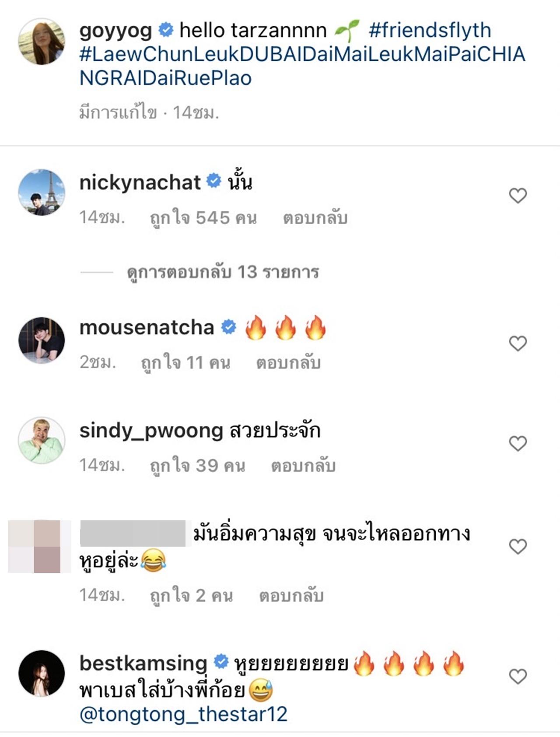Like nickynachat's comment with heart icon

pyautogui.click(x=518, y=196)
